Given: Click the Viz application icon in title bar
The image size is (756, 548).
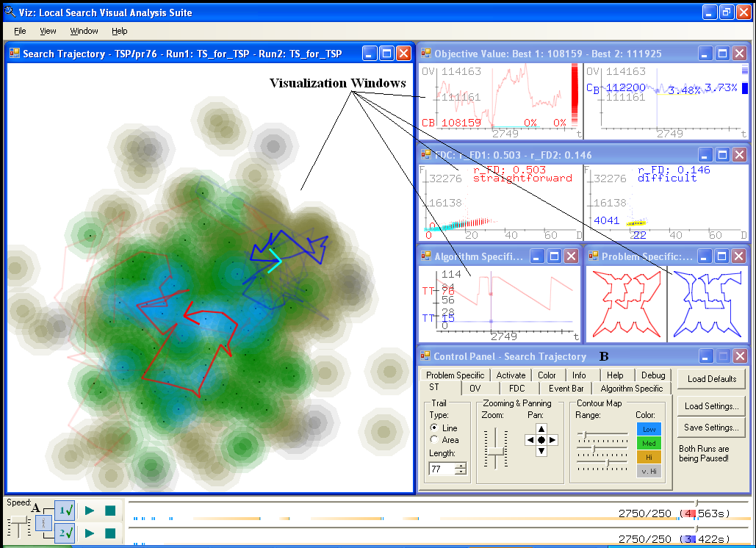Looking at the screenshot, I should click(10, 12).
